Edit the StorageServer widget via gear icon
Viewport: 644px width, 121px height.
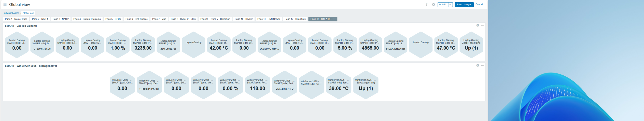(x=478, y=65)
